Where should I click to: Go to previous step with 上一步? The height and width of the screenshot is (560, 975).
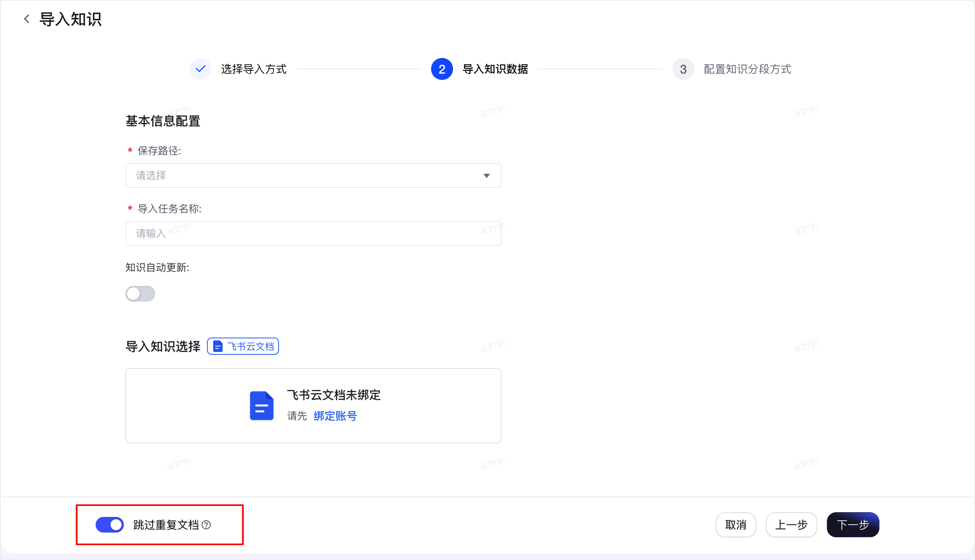click(792, 525)
